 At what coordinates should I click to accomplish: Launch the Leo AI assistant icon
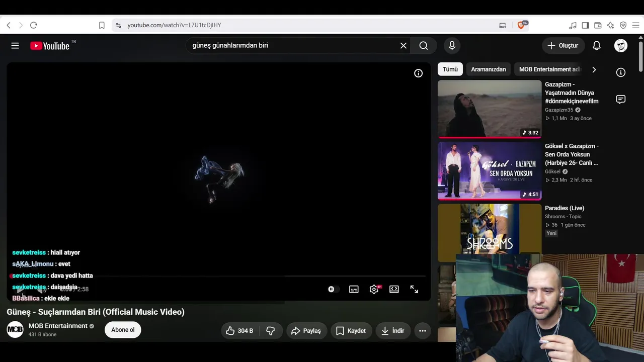coord(610,25)
